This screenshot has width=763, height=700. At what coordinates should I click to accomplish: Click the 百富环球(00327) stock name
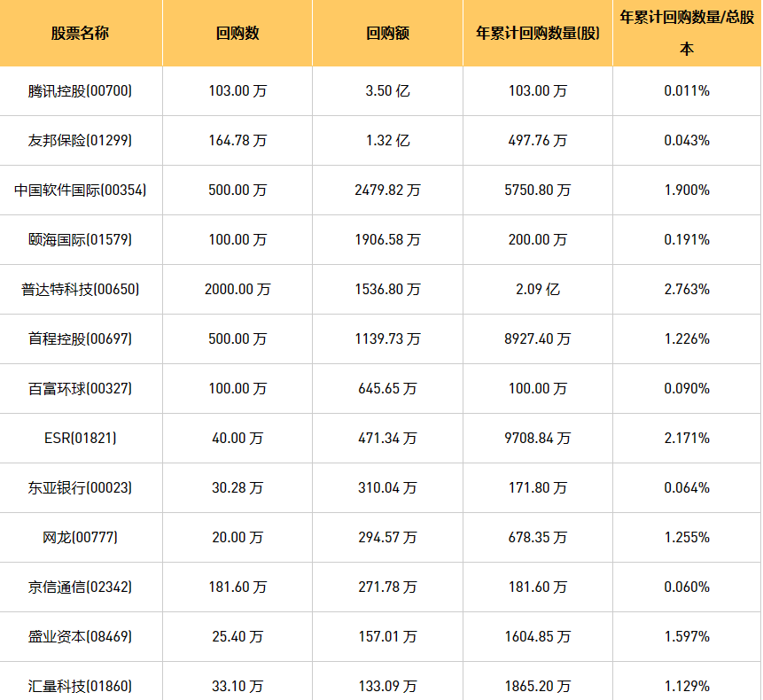(81, 388)
